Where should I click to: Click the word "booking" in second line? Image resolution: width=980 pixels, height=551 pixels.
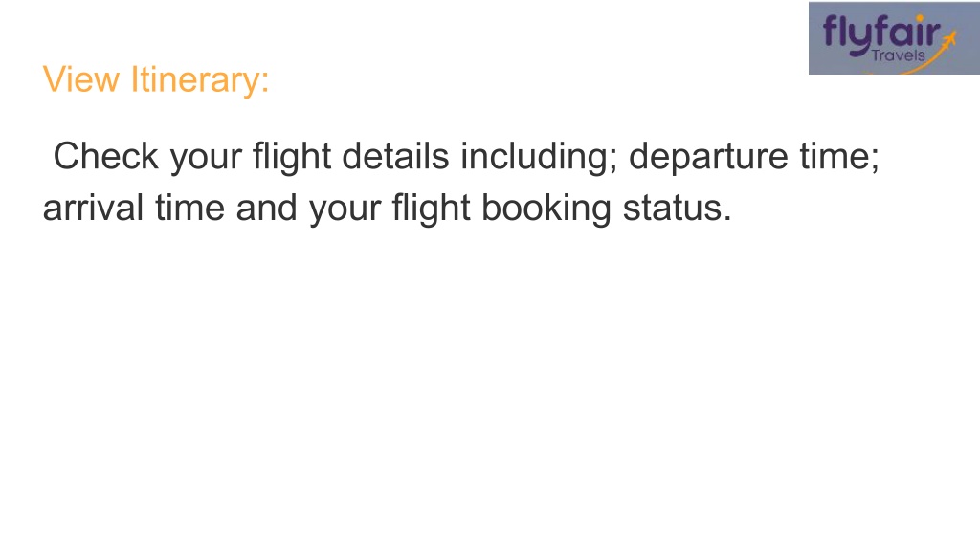[546, 209]
